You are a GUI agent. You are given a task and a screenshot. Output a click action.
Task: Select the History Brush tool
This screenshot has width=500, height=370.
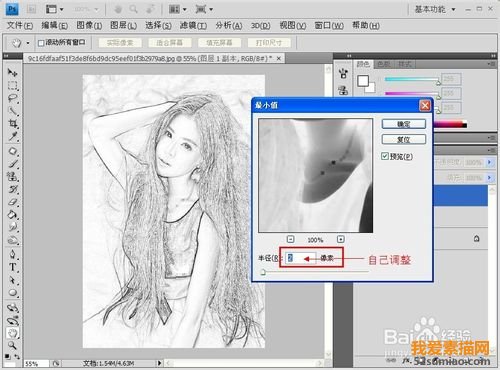[12, 189]
